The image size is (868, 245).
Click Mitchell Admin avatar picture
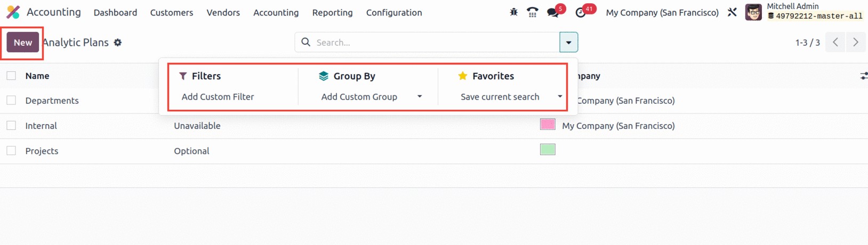click(x=753, y=12)
